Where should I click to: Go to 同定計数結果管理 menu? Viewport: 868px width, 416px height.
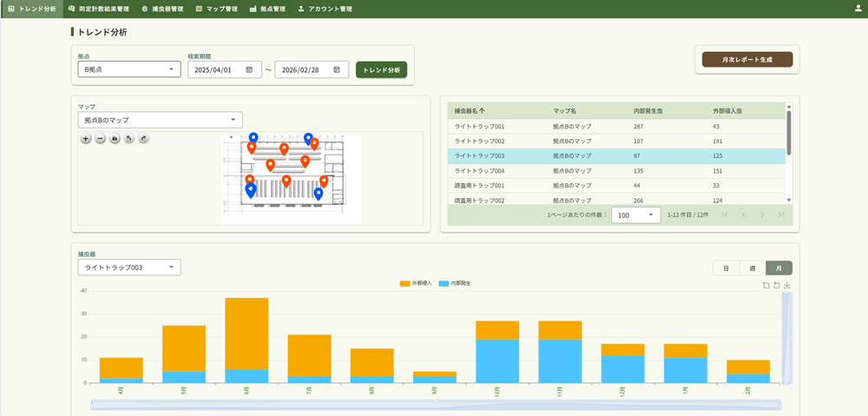pos(98,9)
